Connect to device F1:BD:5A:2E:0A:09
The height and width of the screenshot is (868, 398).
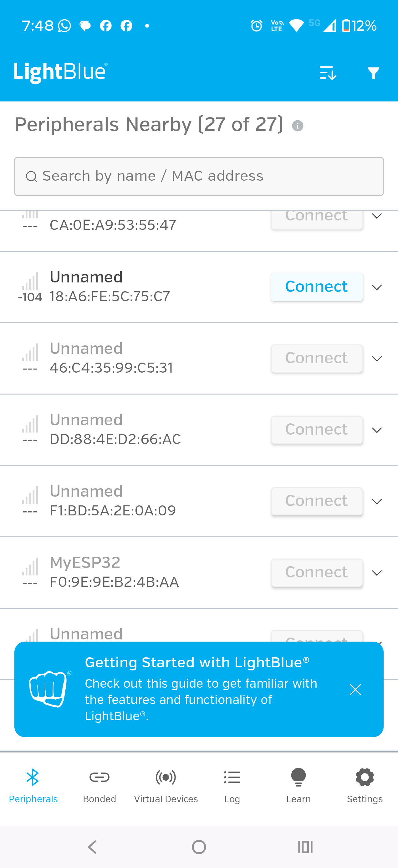coord(317,501)
